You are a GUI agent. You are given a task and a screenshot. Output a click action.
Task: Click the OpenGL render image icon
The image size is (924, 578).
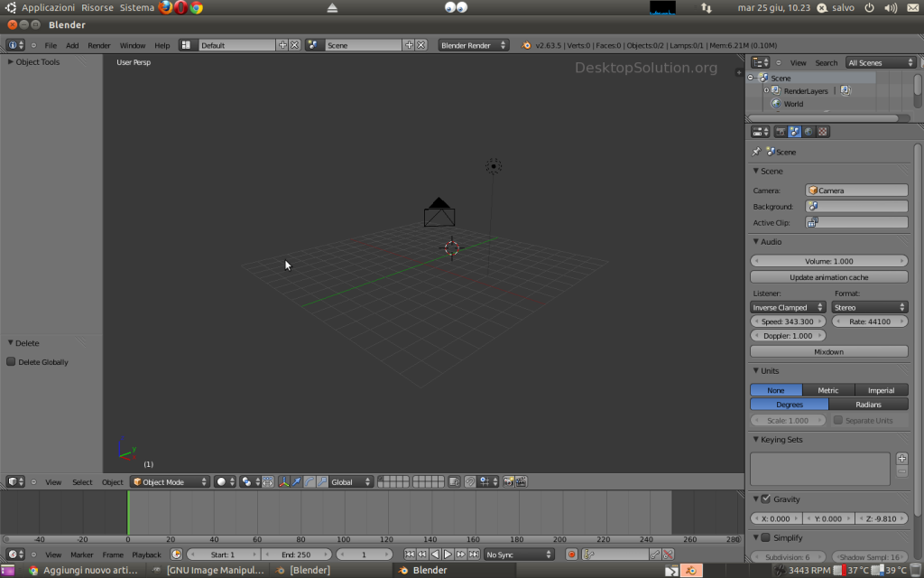509,482
